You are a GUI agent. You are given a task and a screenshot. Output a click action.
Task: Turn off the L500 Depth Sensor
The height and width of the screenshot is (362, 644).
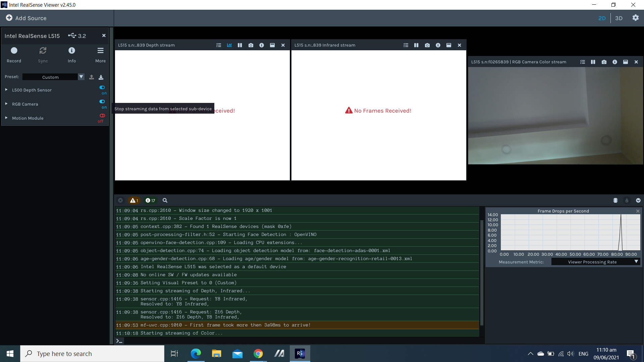(102, 87)
